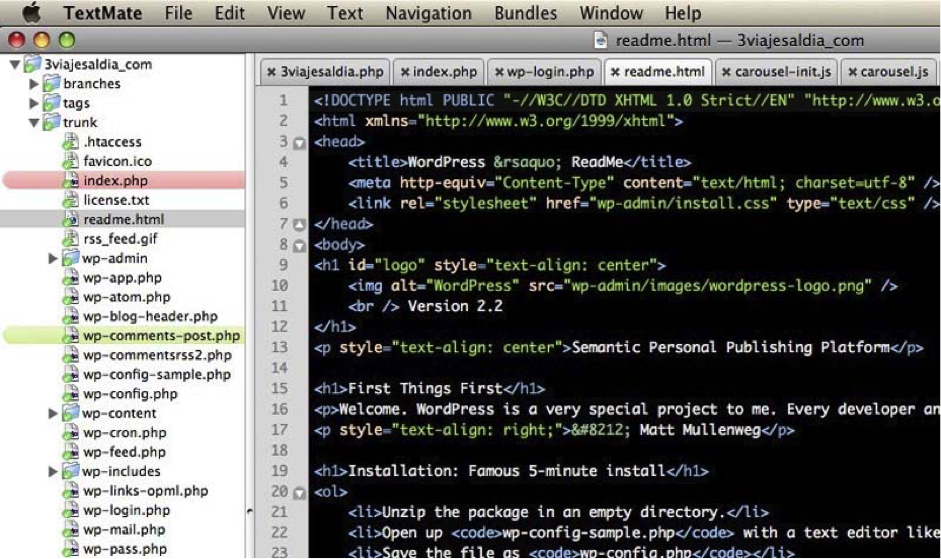941x559 pixels.
Task: Click the rss_feed.gif file icon
Action: point(71,238)
